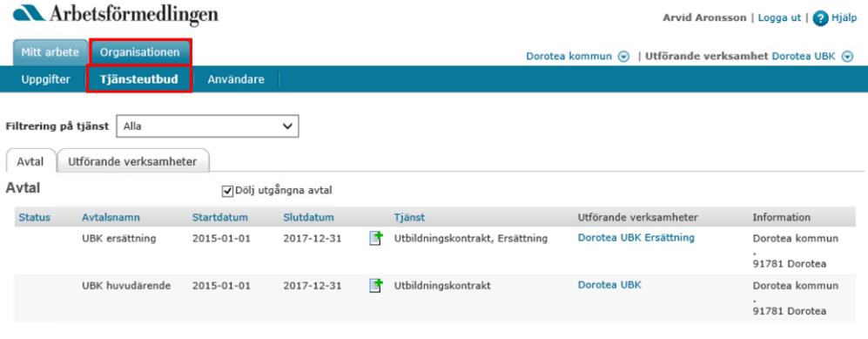Click the Hjälp link text
868x339 pixels.
pos(844,17)
